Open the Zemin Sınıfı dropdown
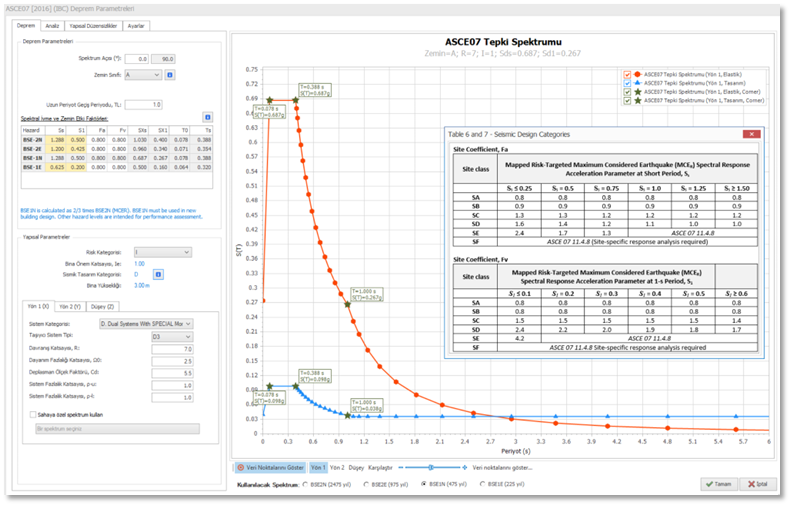 [x=142, y=74]
